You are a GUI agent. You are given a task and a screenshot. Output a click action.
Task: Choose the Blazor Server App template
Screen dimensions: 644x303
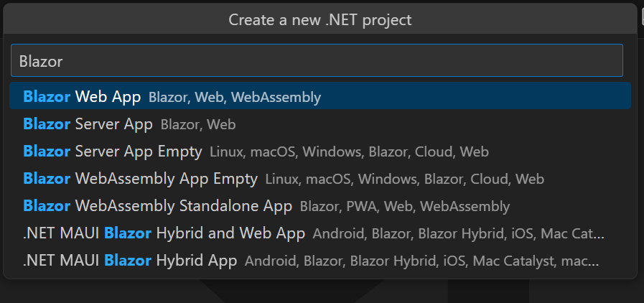(88, 124)
